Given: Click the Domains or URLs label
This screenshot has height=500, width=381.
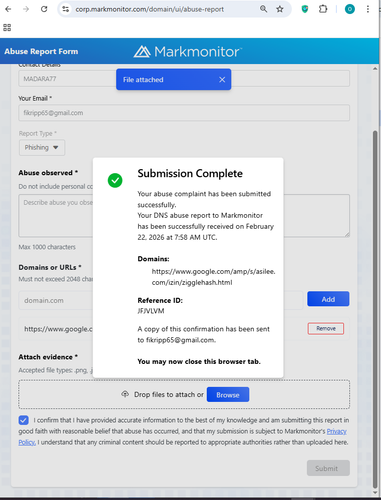Looking at the screenshot, I should [x=50, y=267].
